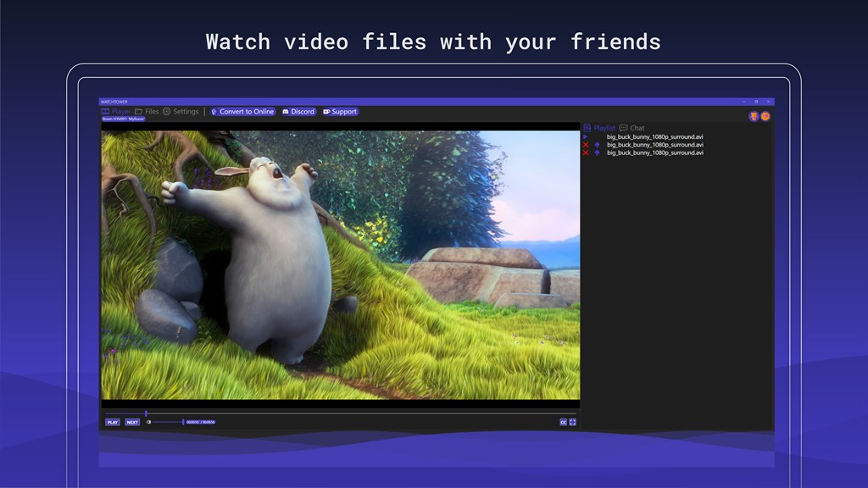The image size is (868, 488).
Task: Move the third playlist item up
Action: tap(598, 152)
